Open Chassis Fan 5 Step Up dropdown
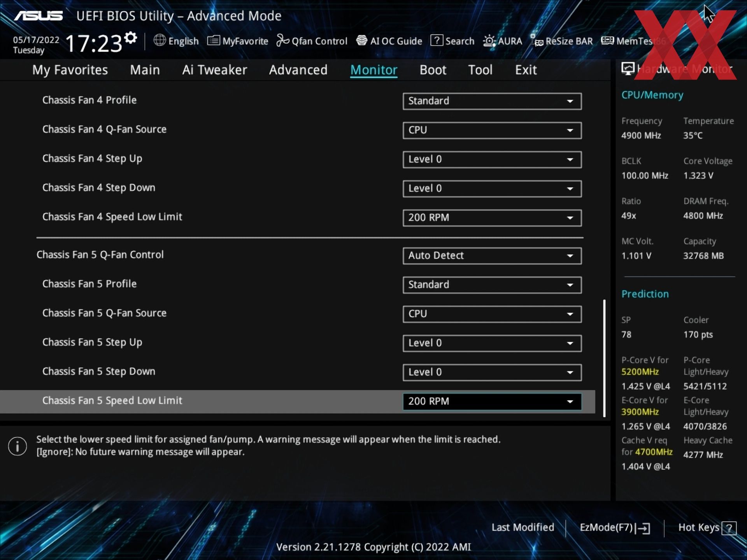Viewport: 747px width, 560px height. 492,343
